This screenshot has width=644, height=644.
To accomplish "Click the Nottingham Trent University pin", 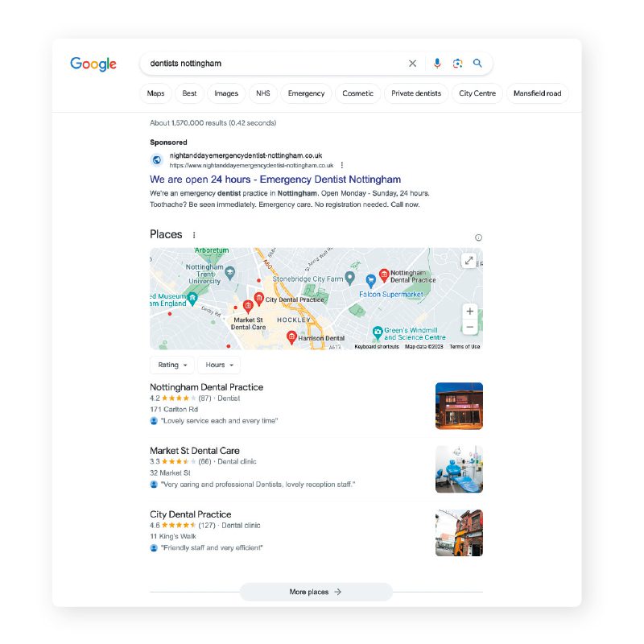I will (230, 273).
